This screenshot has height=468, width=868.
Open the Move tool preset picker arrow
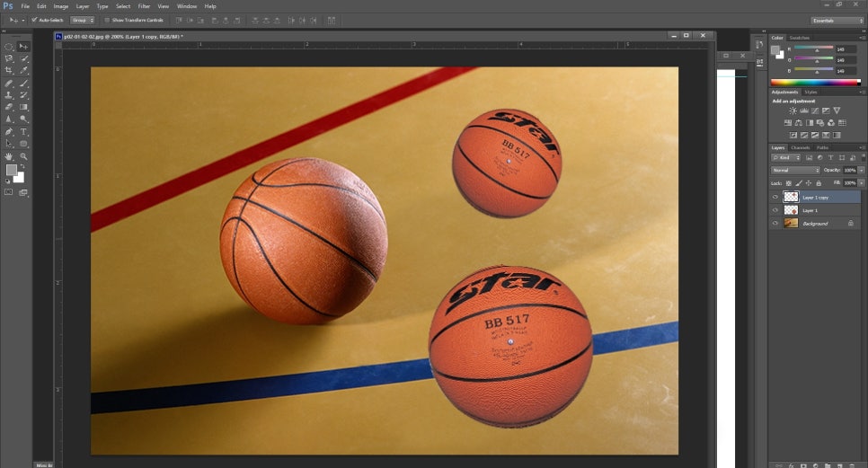pos(23,20)
